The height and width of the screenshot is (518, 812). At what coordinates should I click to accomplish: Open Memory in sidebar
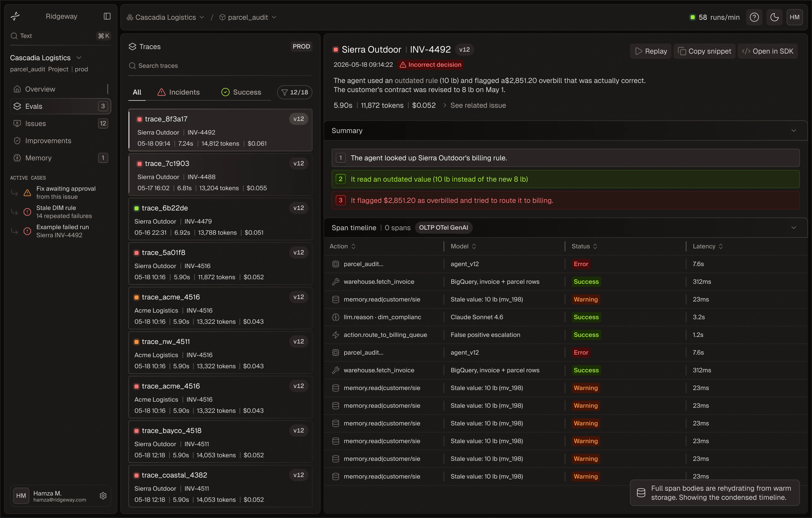[x=60, y=158]
